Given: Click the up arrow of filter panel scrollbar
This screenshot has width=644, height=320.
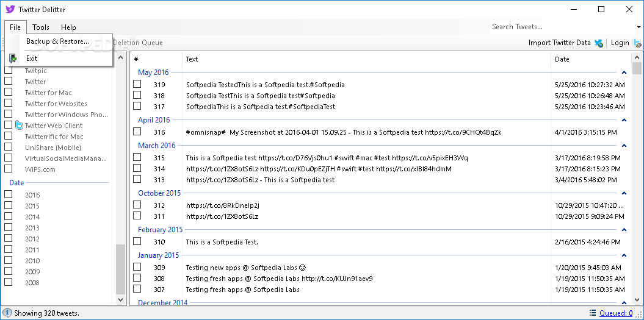Looking at the screenshot, I should pyautogui.click(x=120, y=58).
